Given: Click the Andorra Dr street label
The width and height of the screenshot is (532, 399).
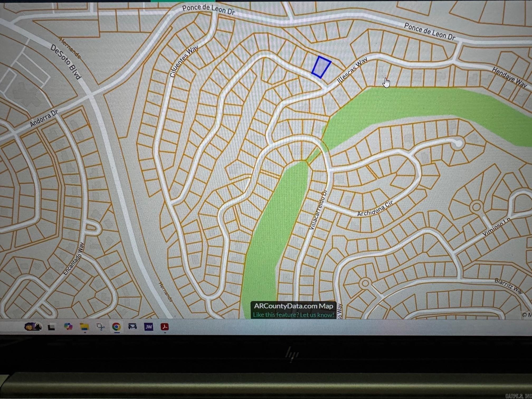Looking at the screenshot, I should pos(44,118).
